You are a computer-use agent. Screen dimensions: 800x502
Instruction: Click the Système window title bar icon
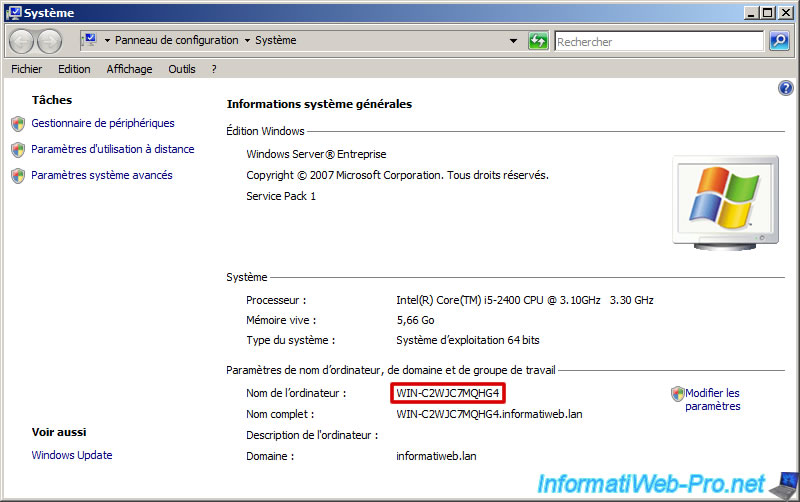click(x=14, y=13)
